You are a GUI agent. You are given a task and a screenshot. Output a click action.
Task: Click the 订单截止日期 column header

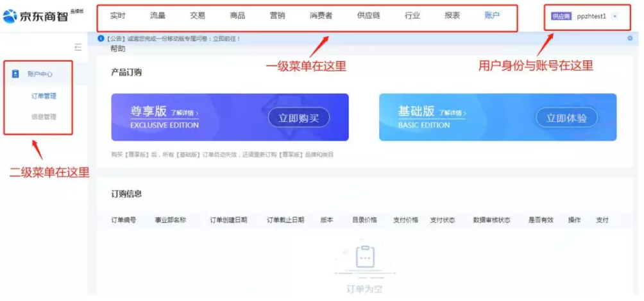pyautogui.click(x=286, y=220)
